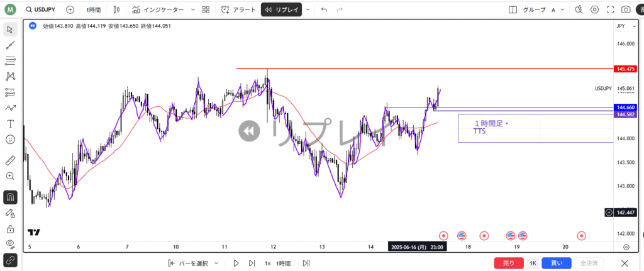The height and width of the screenshot is (271, 644).
Task: Click the blue 買い buy button
Action: (x=557, y=263)
